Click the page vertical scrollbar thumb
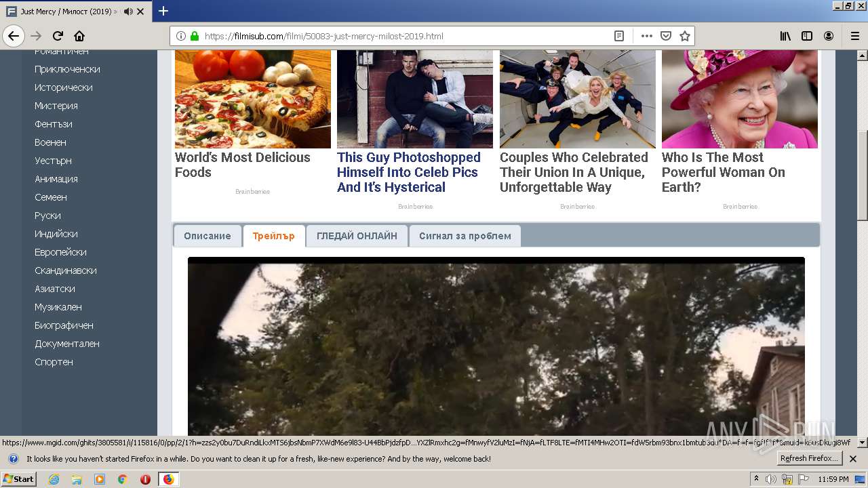 point(863,175)
